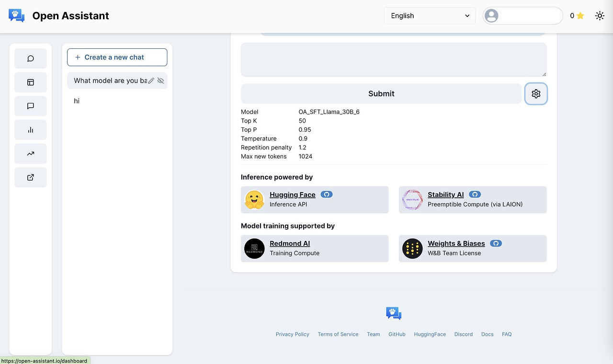Image resolution: width=613 pixels, height=364 pixels.
Task: Click the 'Inference powered by' heading
Action: coord(277,177)
